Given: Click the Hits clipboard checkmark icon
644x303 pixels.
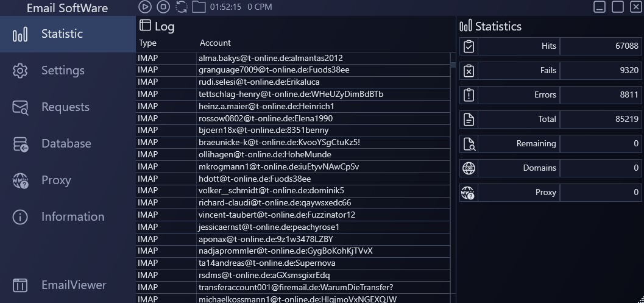Looking at the screenshot, I should point(469,46).
